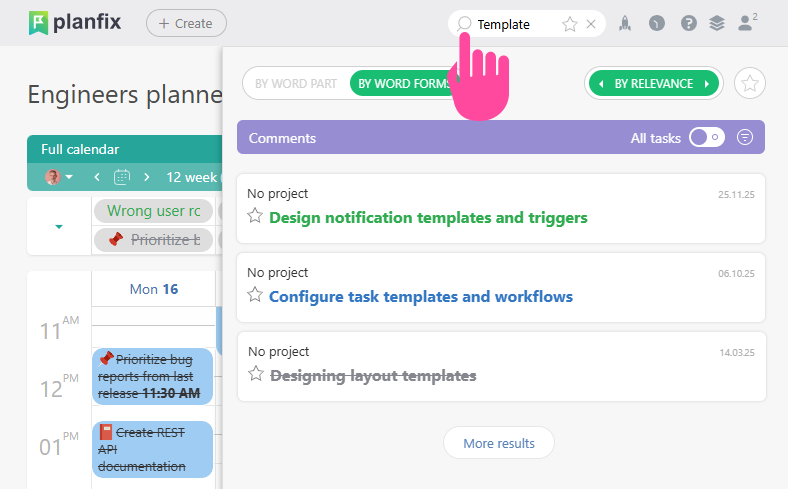Star the Design notification templates task
This screenshot has width=788, height=489.
point(255,216)
